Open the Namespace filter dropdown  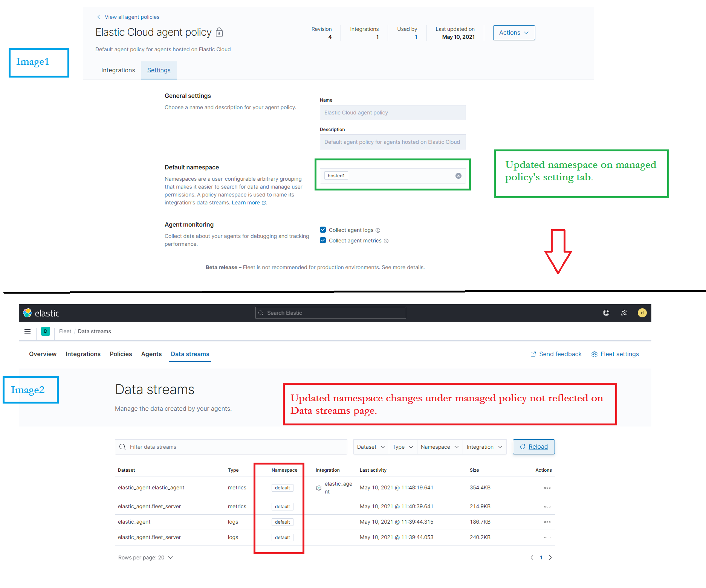pos(439,447)
